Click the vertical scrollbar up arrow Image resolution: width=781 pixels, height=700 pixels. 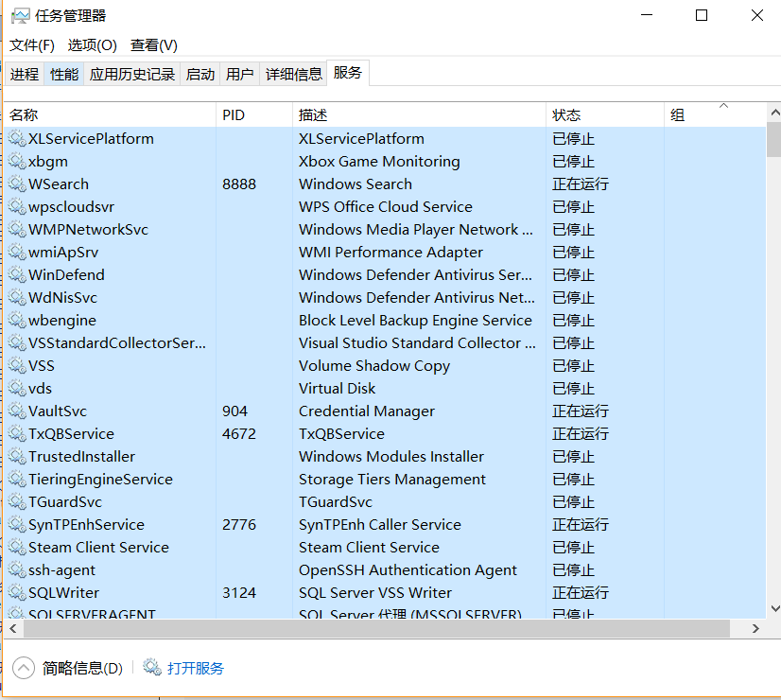point(774,113)
